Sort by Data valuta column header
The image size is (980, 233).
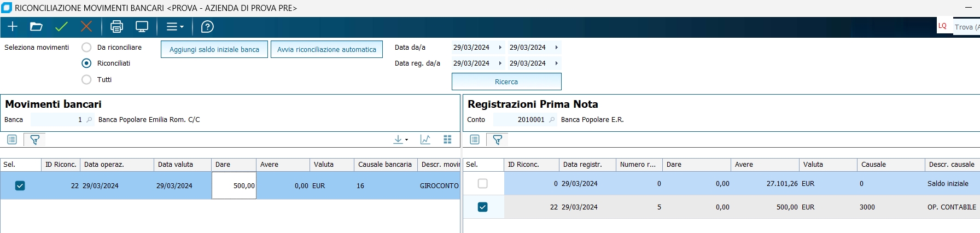tap(183, 165)
